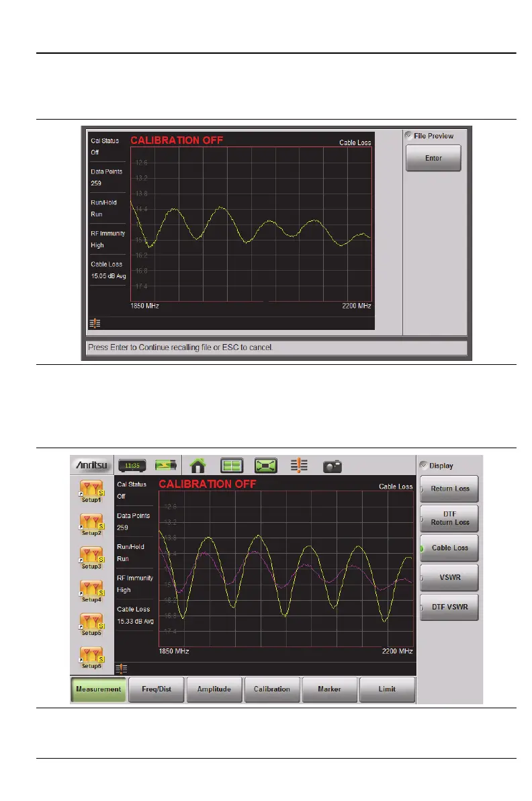Select DTF Return Loss measurement
532x801 pixels.
449,518
